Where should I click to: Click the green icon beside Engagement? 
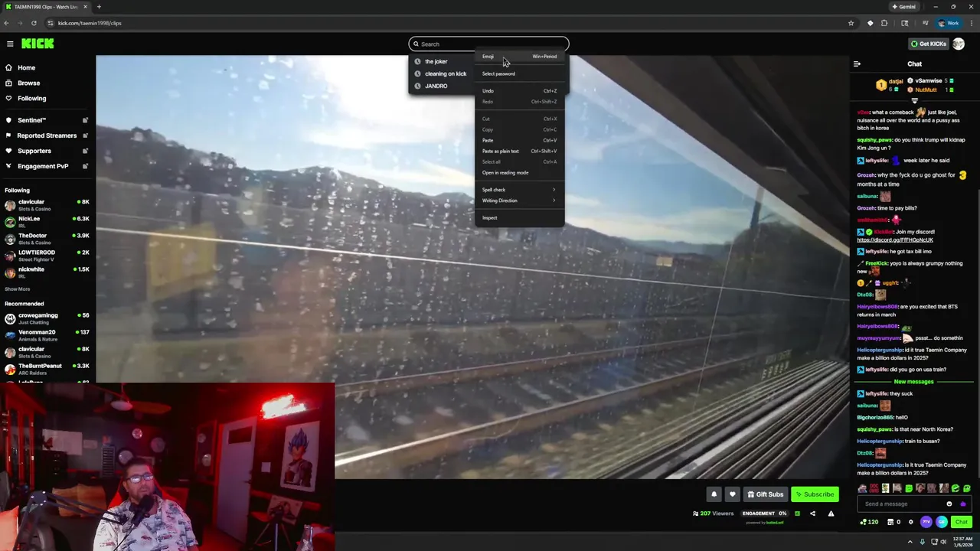797,514
